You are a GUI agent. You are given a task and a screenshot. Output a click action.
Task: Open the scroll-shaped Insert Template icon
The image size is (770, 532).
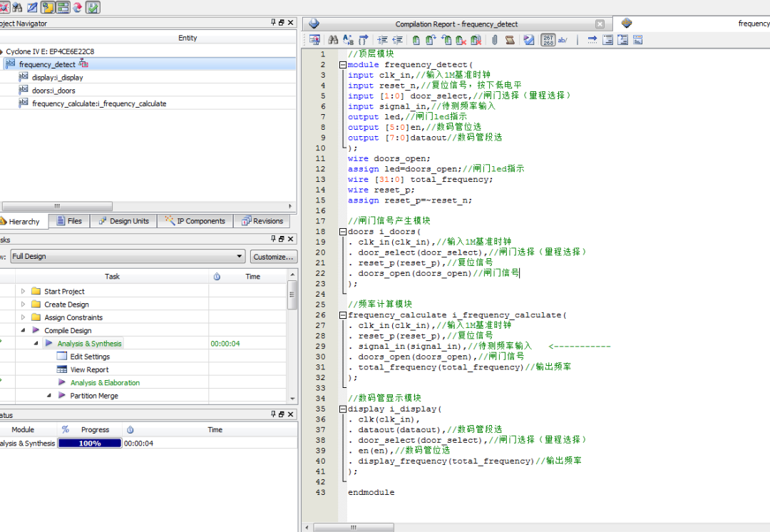point(510,40)
